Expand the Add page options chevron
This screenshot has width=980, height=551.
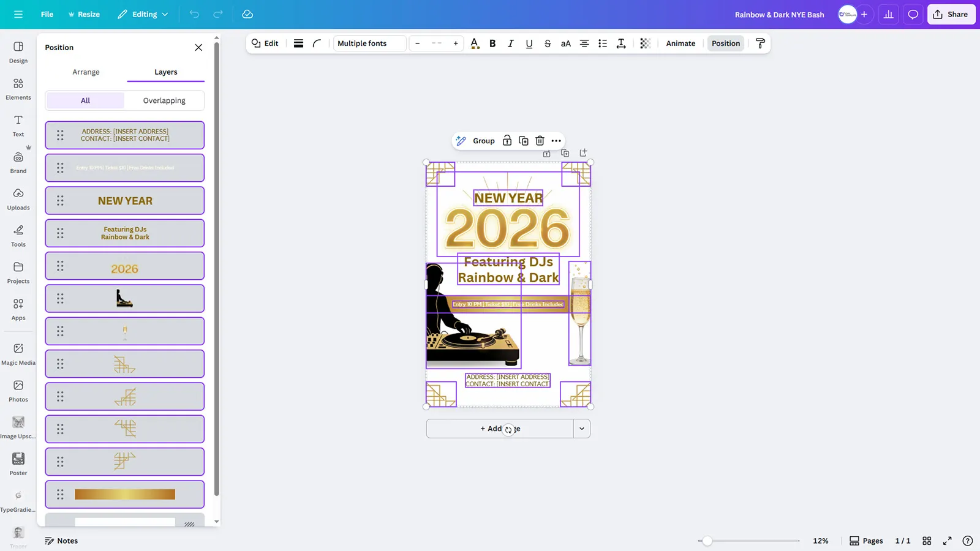click(582, 429)
